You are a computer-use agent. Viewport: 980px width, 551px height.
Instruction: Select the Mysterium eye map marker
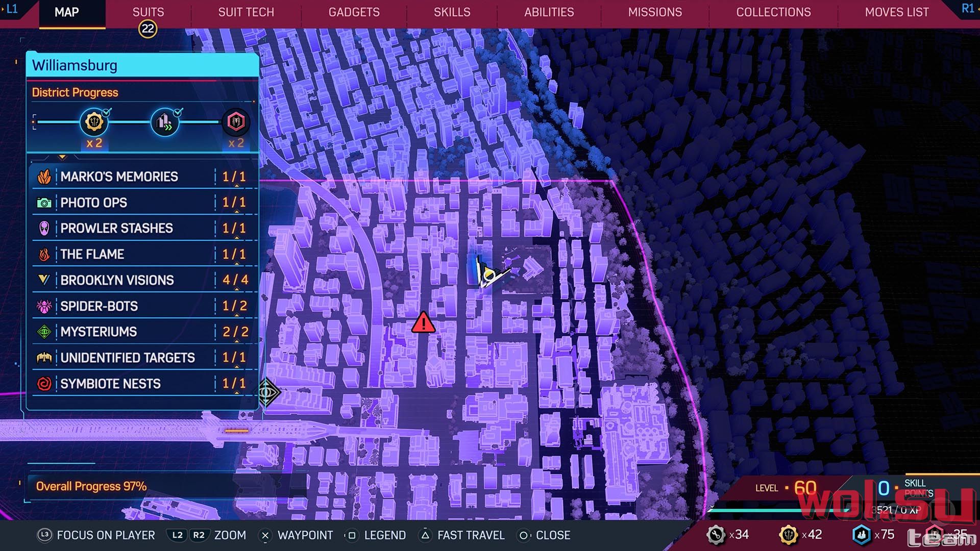[x=267, y=392]
